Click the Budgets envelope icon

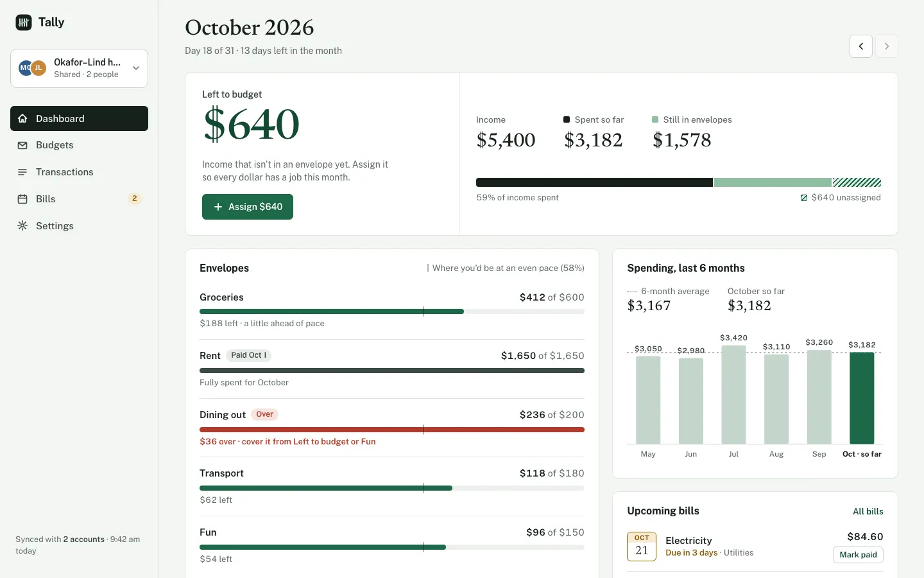[x=22, y=145]
